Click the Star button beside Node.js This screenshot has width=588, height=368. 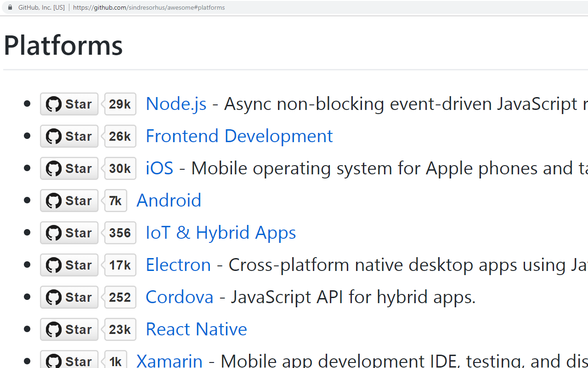click(x=69, y=104)
